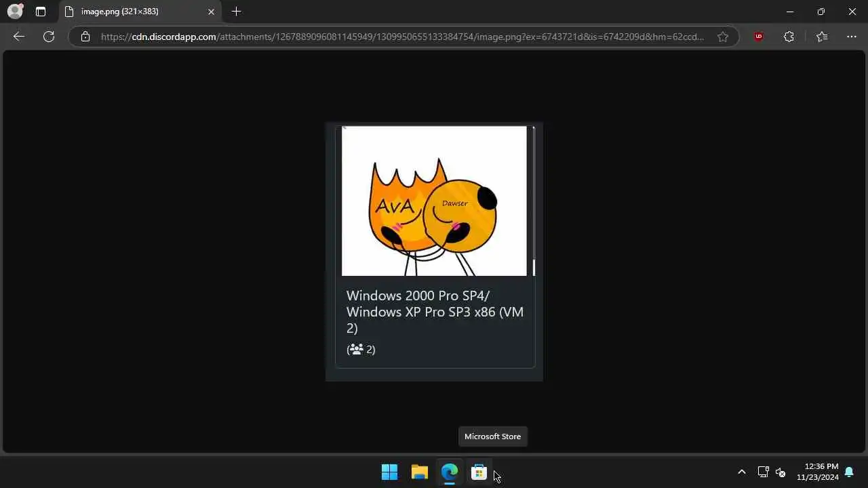
Task: Select the image.png (321×383) tab
Action: pyautogui.click(x=140, y=12)
